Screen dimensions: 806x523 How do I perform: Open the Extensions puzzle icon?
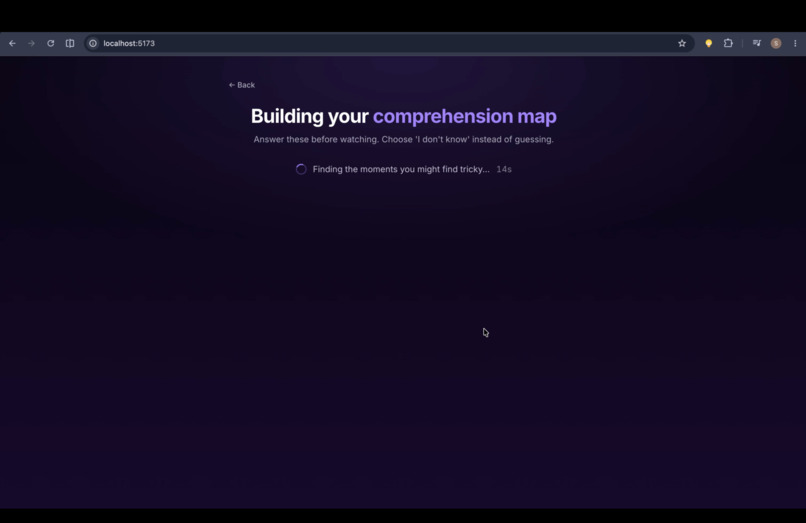pyautogui.click(x=728, y=44)
